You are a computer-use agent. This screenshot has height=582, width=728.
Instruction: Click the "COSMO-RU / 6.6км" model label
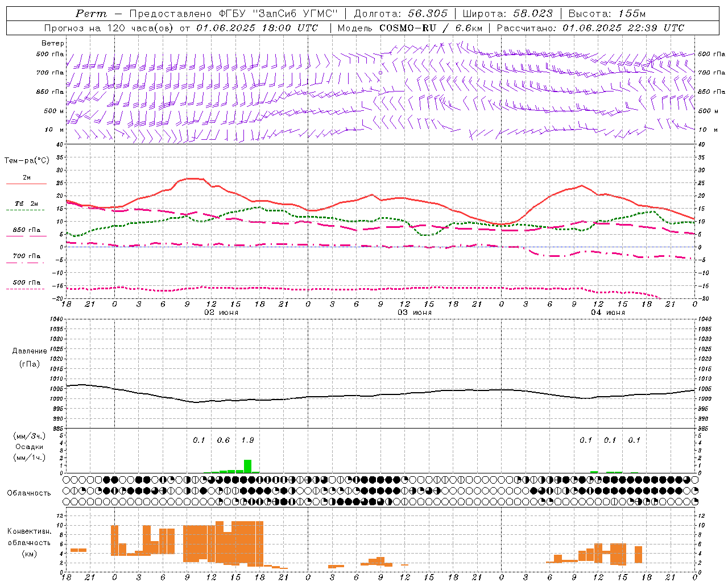coord(431,28)
